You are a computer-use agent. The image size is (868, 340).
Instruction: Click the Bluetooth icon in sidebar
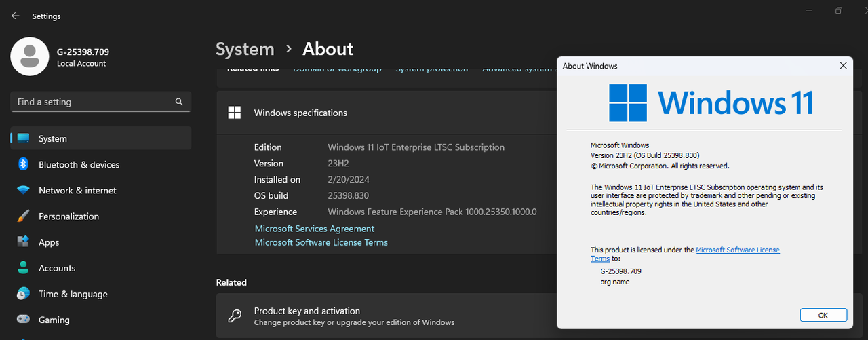23,164
